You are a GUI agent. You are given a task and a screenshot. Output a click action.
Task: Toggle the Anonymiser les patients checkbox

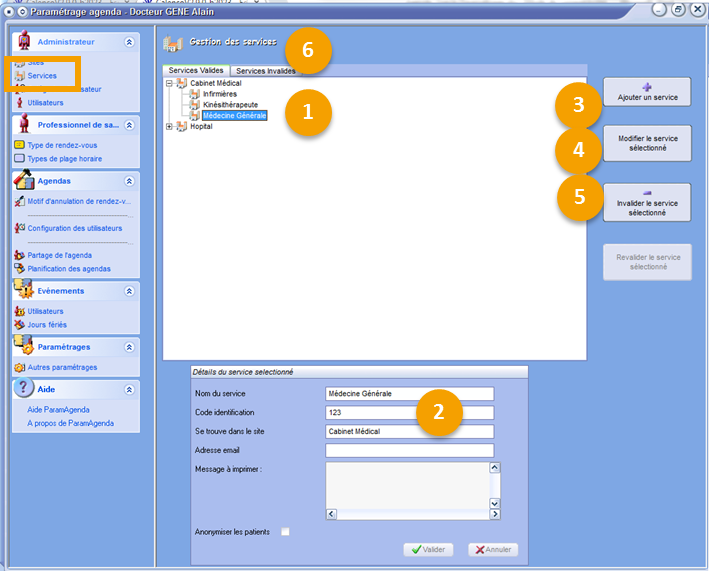pyautogui.click(x=285, y=532)
